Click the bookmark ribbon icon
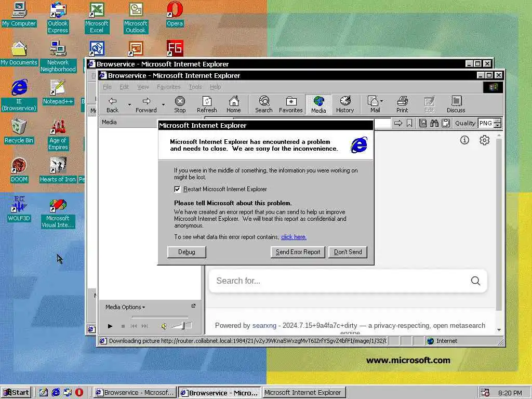 [409, 123]
